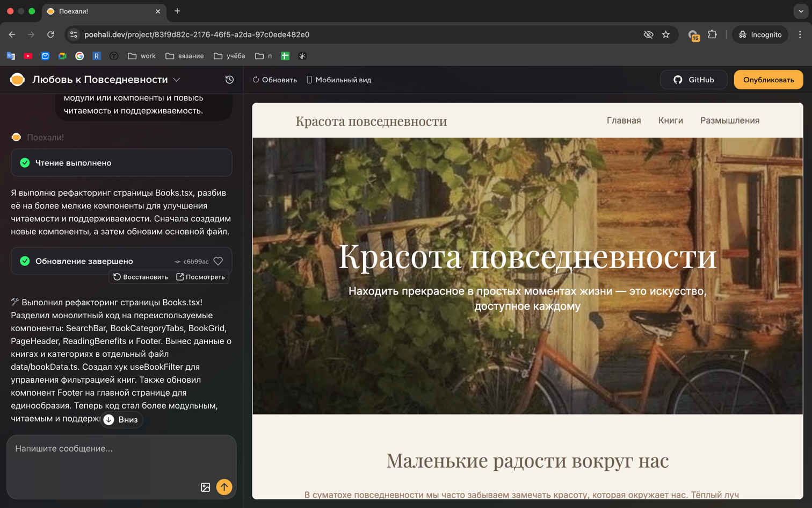Open the Книги navigation tab
The image size is (812, 508).
coord(670,120)
